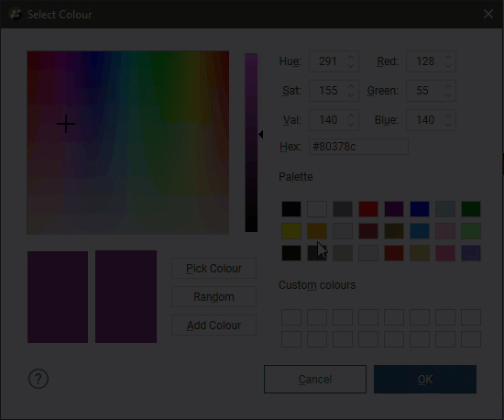Decrease the Blue value with down arrow
This screenshot has height=420, width=504.
point(448,124)
